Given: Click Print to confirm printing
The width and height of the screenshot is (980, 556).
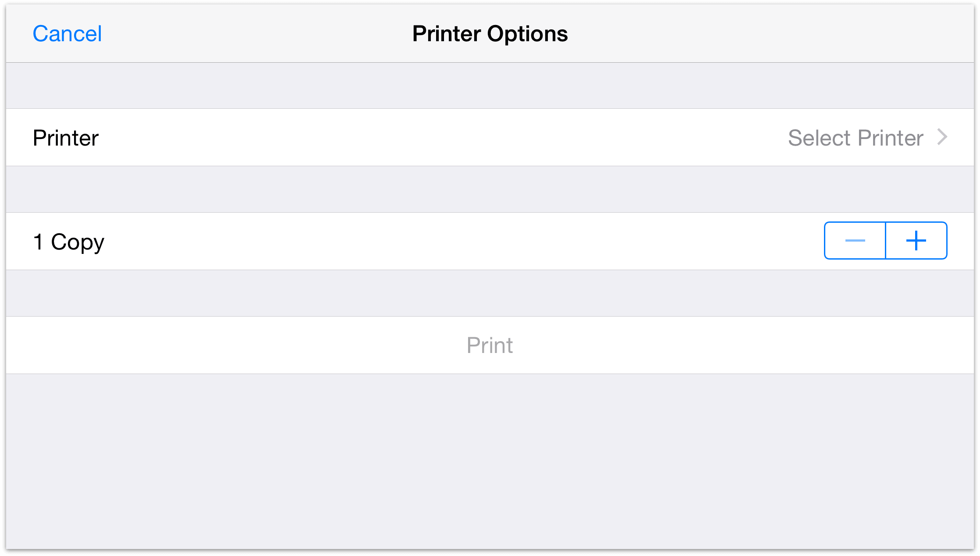Looking at the screenshot, I should coord(490,345).
